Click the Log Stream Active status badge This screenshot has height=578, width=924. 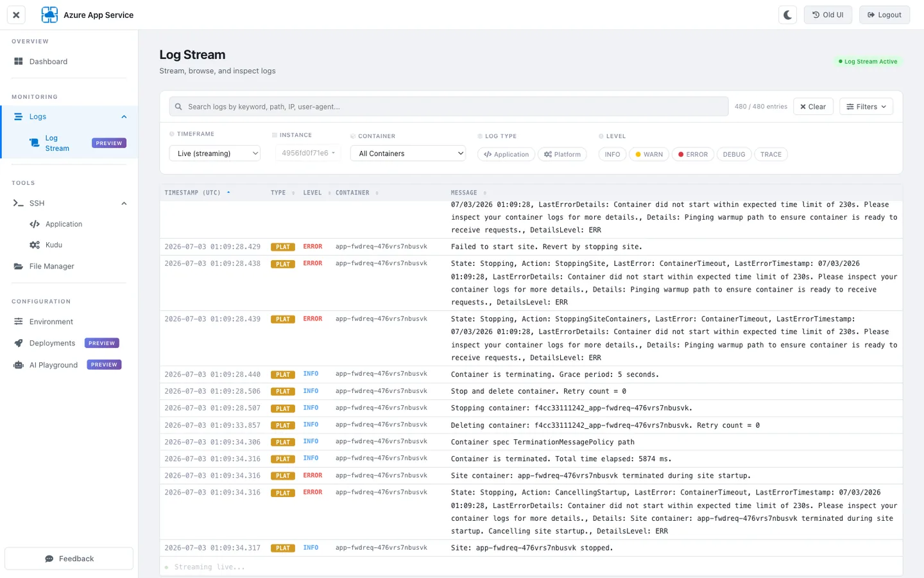pos(868,62)
